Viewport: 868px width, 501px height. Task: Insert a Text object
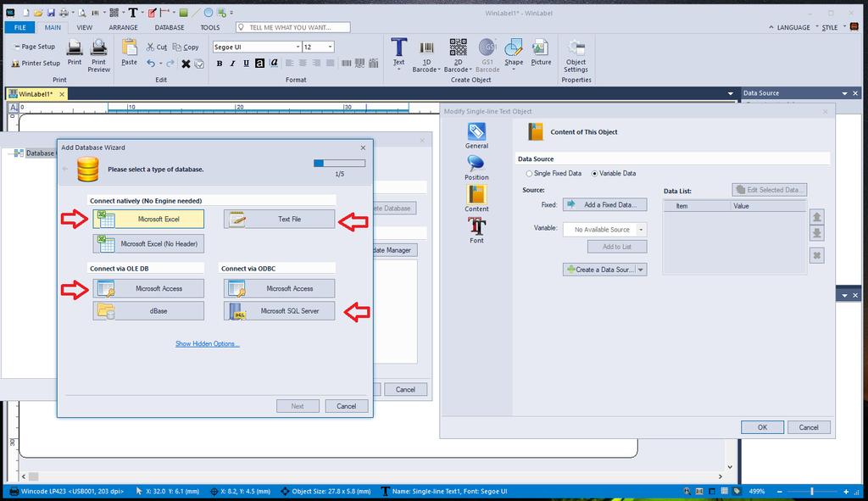coord(398,53)
